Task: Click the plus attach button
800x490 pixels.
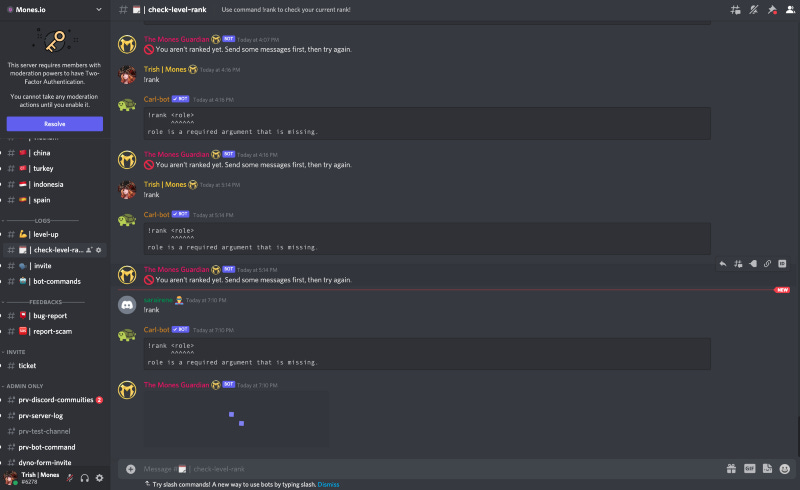Action: (131, 469)
